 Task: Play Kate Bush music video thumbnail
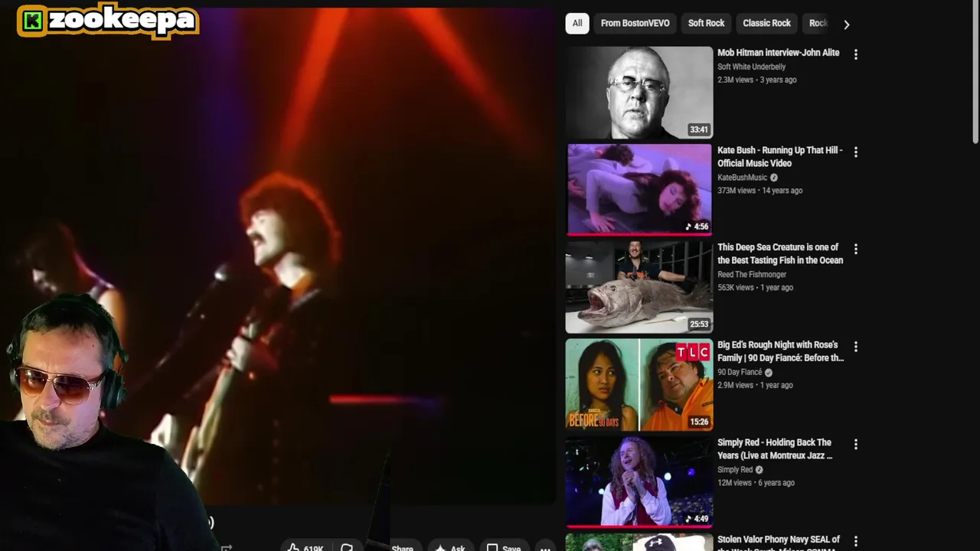[639, 190]
